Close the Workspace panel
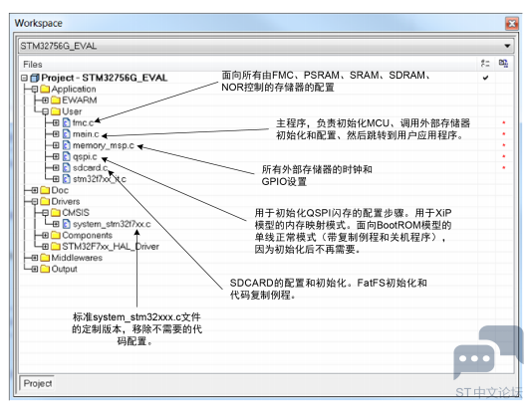The width and height of the screenshot is (532, 408). pyautogui.click(x=512, y=23)
